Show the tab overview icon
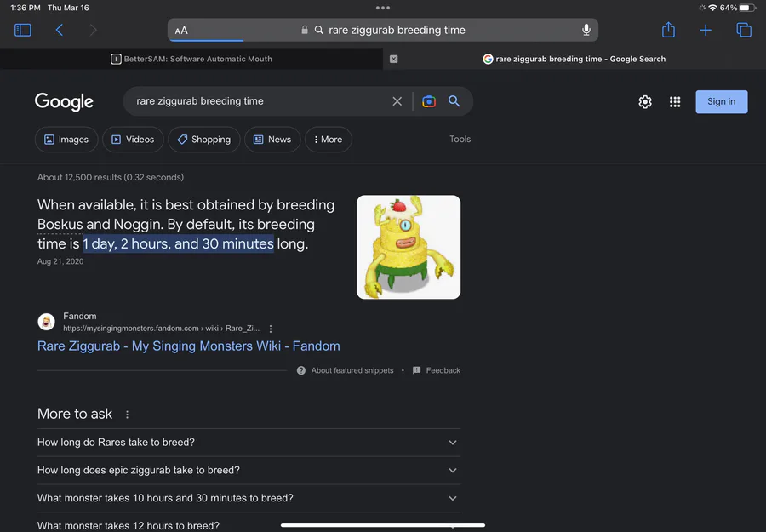The height and width of the screenshot is (532, 766). [744, 31]
